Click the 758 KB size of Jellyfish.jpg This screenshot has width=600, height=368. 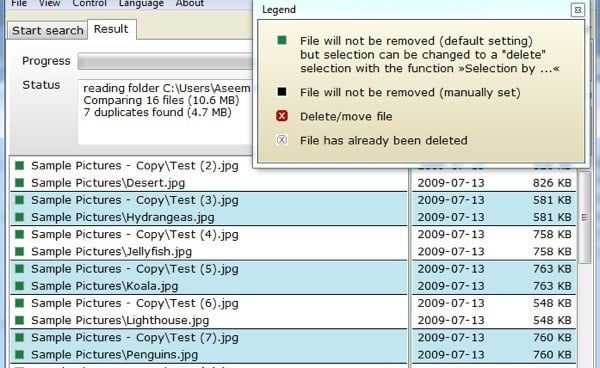coord(552,252)
